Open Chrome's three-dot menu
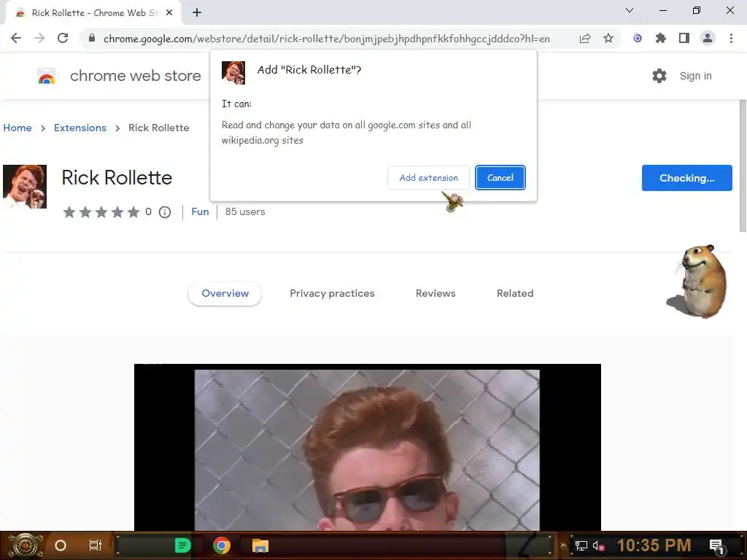The image size is (747, 560). coord(731,38)
